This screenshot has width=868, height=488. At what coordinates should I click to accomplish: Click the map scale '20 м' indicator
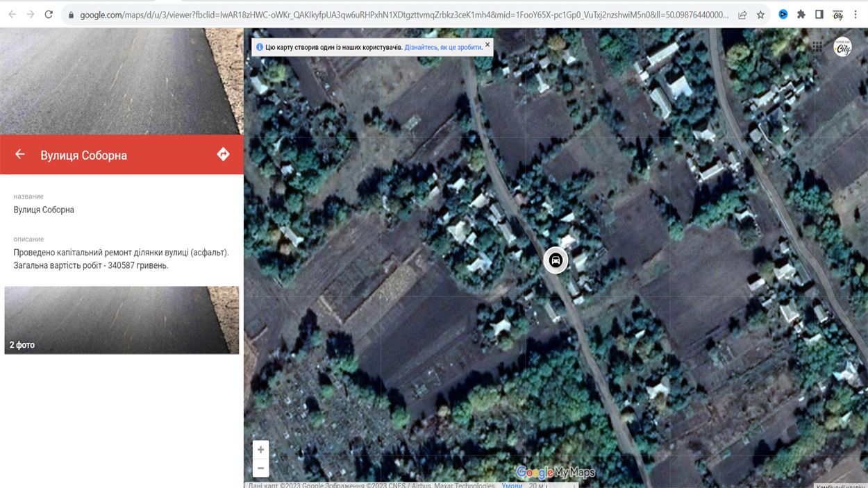551,485
